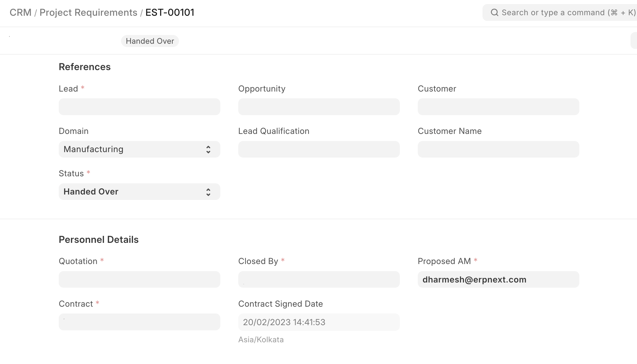Click into the Lead field

(139, 107)
